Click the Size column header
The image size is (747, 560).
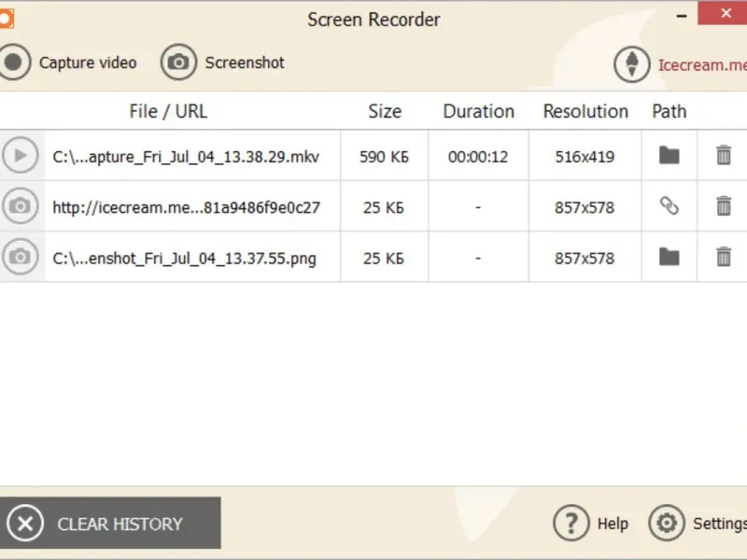tap(385, 111)
